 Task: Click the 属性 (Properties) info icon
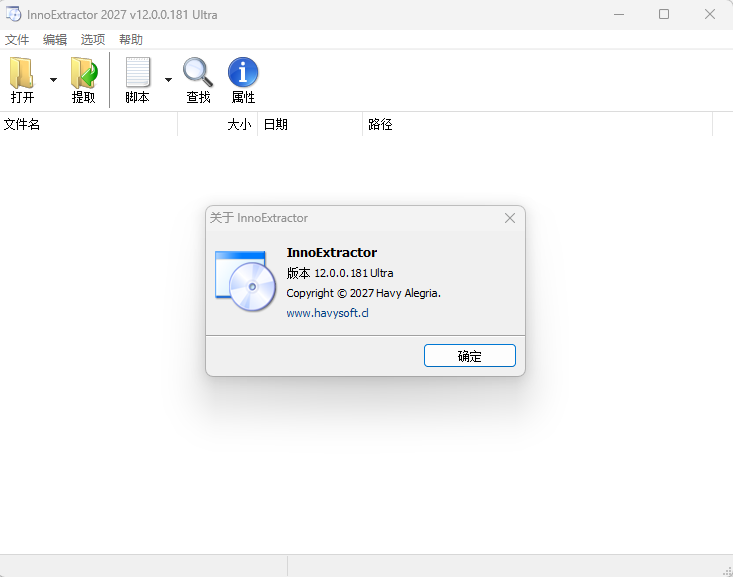[243, 72]
